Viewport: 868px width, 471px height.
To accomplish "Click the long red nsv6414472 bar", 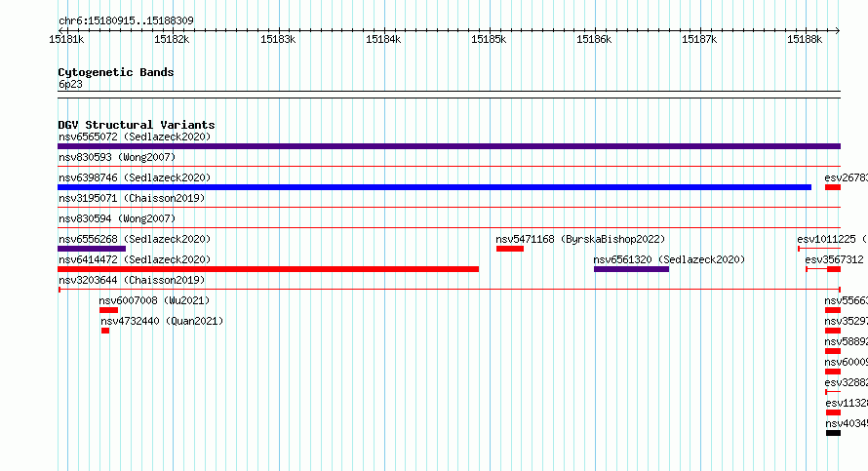I will point(268,269).
